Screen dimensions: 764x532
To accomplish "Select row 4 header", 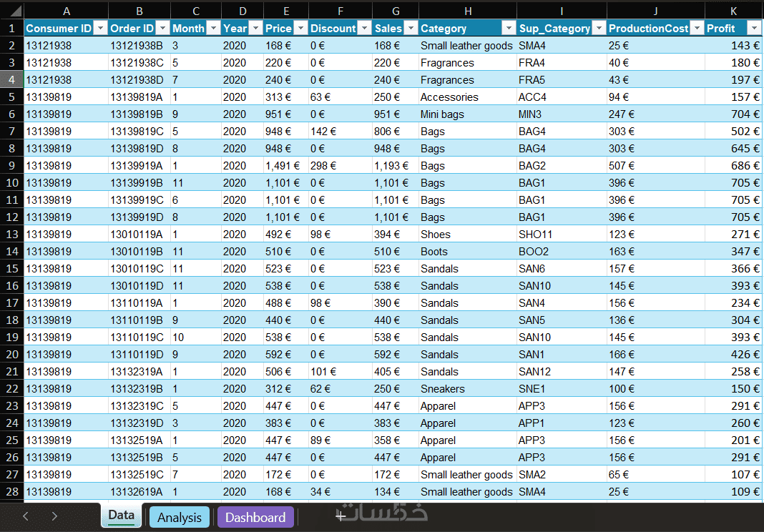I will [x=11, y=80].
